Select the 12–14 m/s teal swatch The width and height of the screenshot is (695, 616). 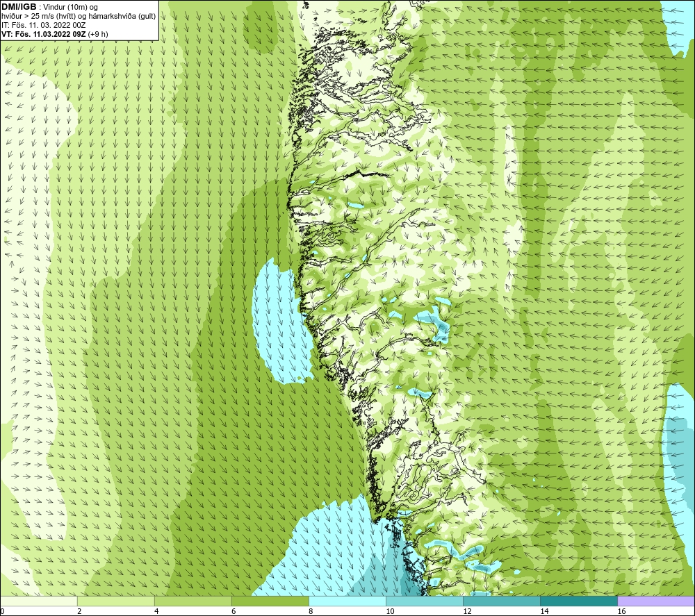[x=502, y=601]
